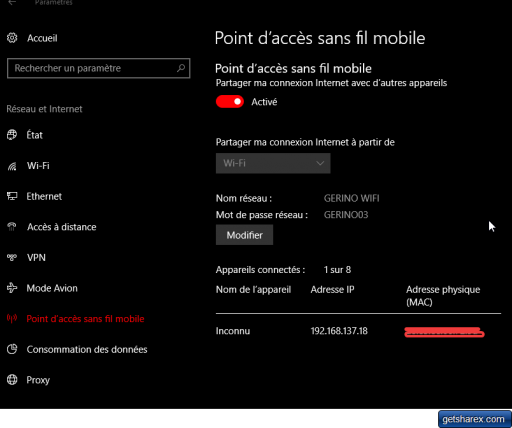Go to Ethernet settings page
512x428 pixels.
point(44,196)
